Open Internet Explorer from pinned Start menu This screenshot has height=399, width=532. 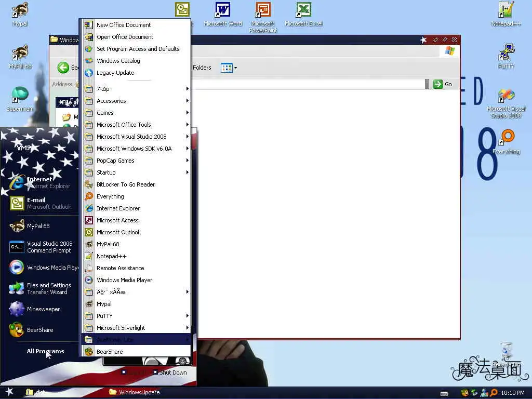40,182
